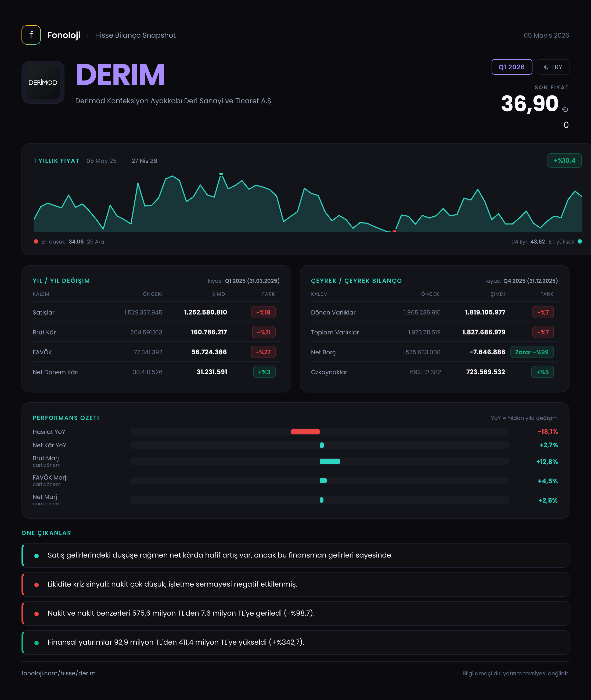Click the Toplam Varlıklar -%7 badge

click(x=543, y=332)
